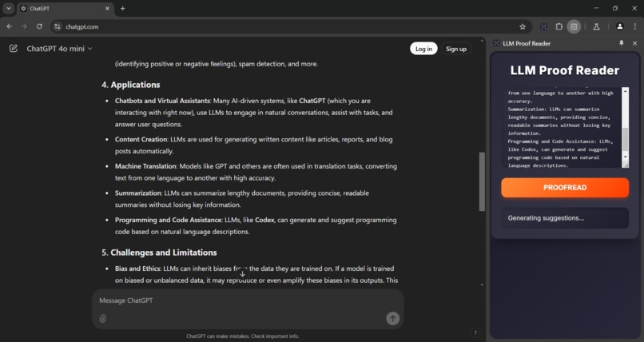
Task: Open Chrome Labs flask icon
Action: tap(596, 26)
